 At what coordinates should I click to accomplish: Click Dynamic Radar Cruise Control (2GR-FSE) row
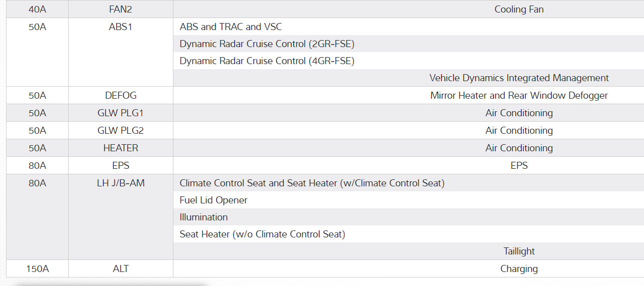(267, 44)
